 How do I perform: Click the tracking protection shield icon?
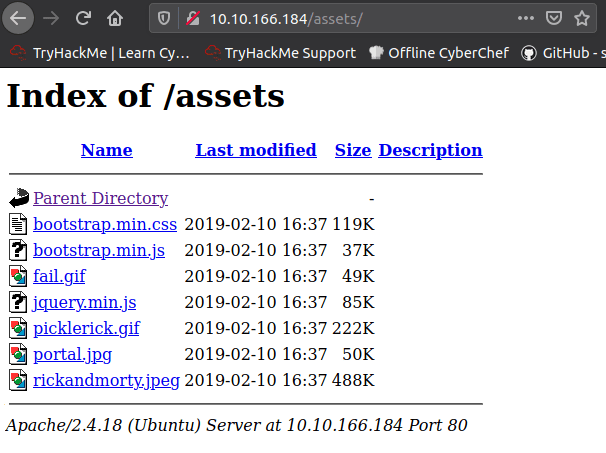coord(166,19)
